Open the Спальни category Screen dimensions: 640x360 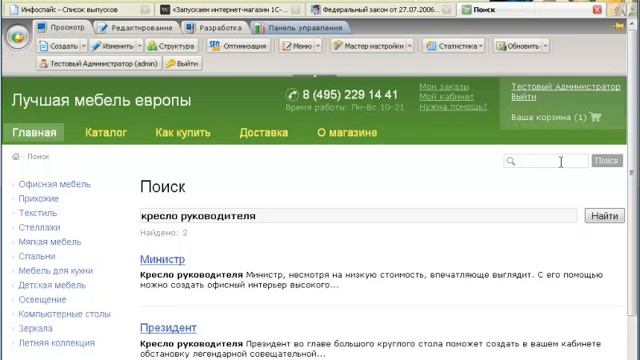(x=37, y=256)
